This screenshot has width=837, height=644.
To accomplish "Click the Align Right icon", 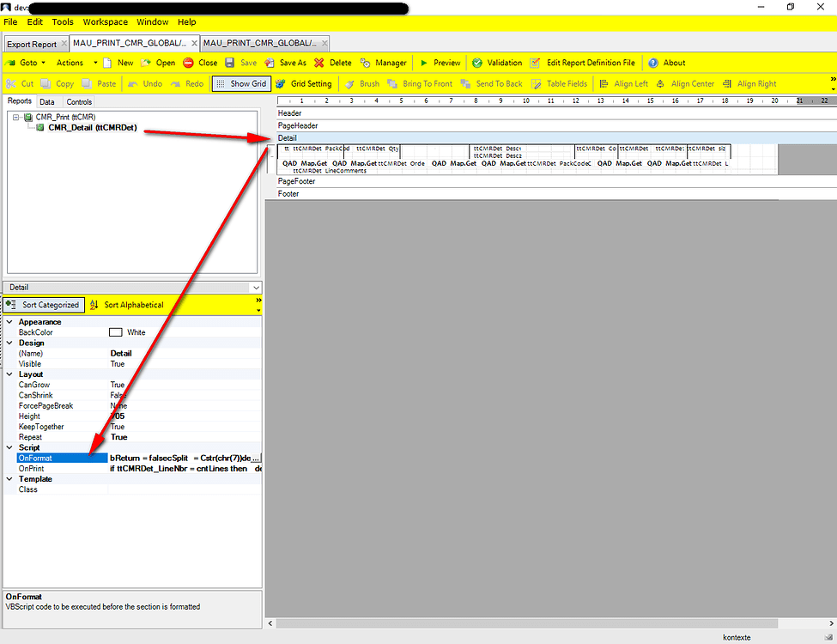I will tap(727, 84).
